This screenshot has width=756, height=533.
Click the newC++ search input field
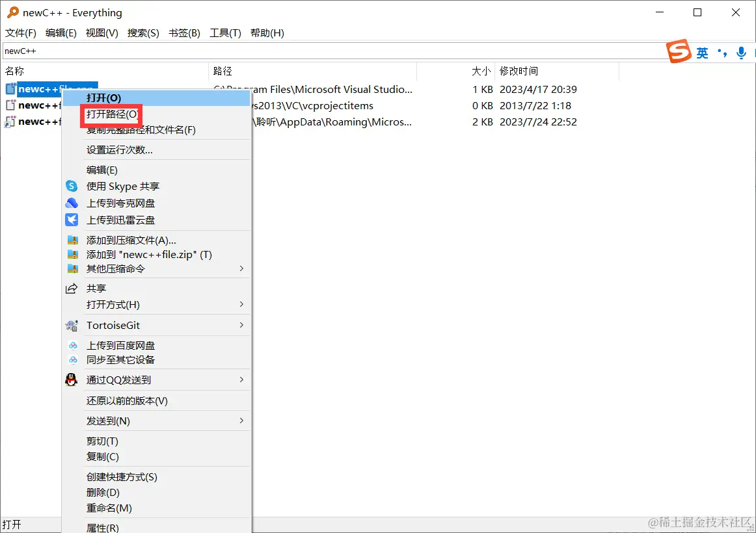tap(334, 51)
